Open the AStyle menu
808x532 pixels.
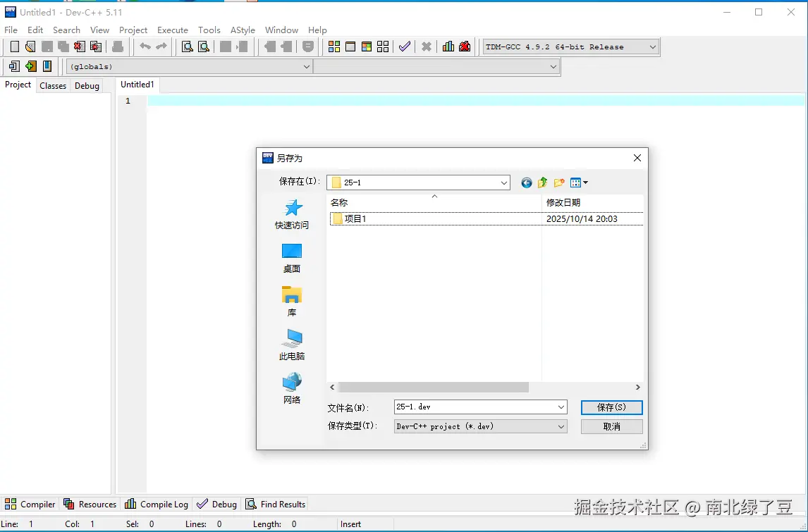point(243,30)
